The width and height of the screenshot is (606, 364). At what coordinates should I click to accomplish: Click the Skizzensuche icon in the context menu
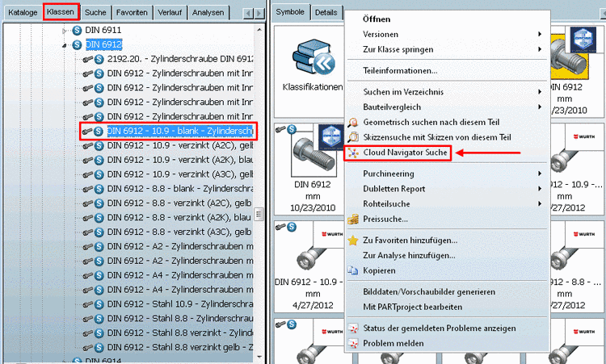pyautogui.click(x=353, y=137)
